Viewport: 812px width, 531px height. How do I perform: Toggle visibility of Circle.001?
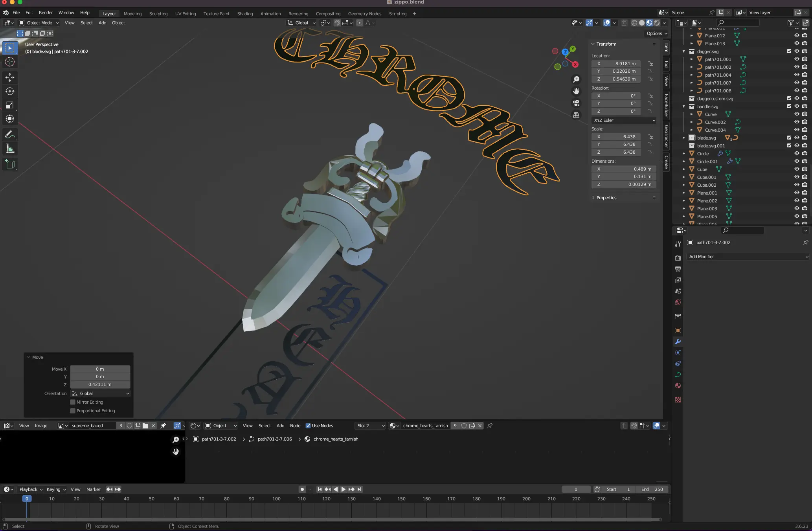point(797,161)
